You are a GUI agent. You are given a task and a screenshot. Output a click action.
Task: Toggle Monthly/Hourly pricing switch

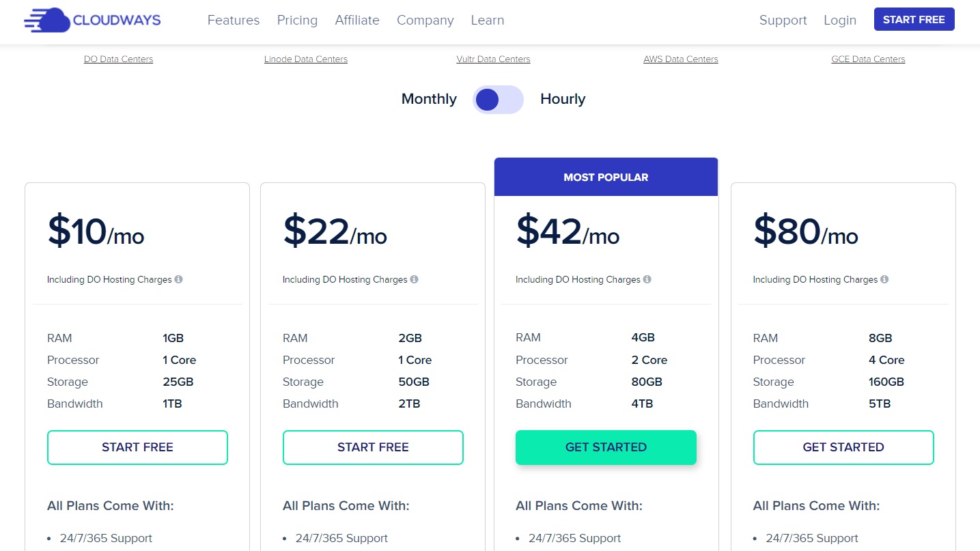pos(499,100)
